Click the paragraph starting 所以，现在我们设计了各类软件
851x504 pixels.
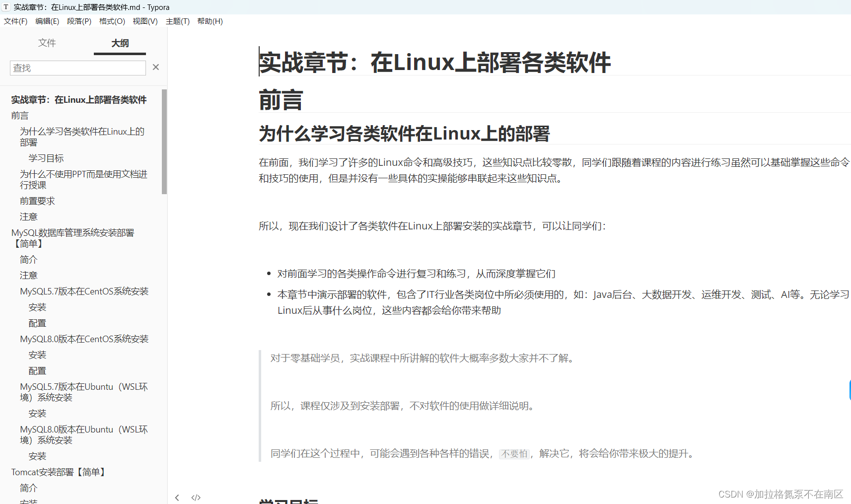432,226
